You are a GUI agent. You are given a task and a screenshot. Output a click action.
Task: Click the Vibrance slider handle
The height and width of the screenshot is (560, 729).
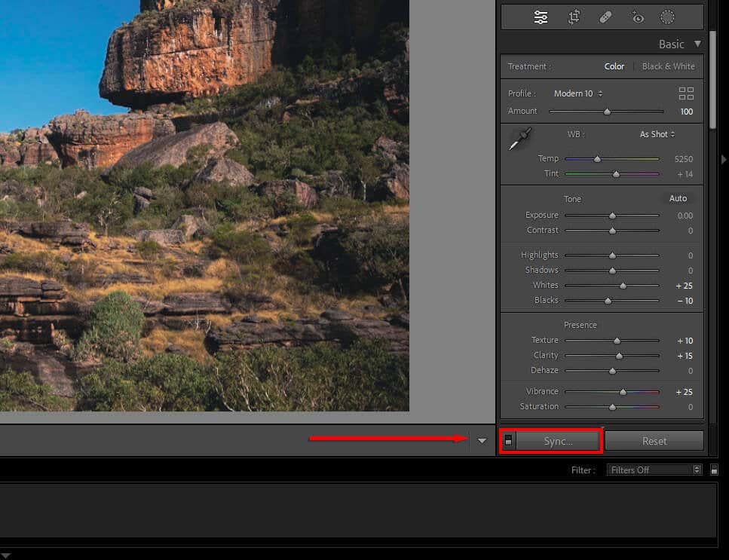click(x=623, y=392)
